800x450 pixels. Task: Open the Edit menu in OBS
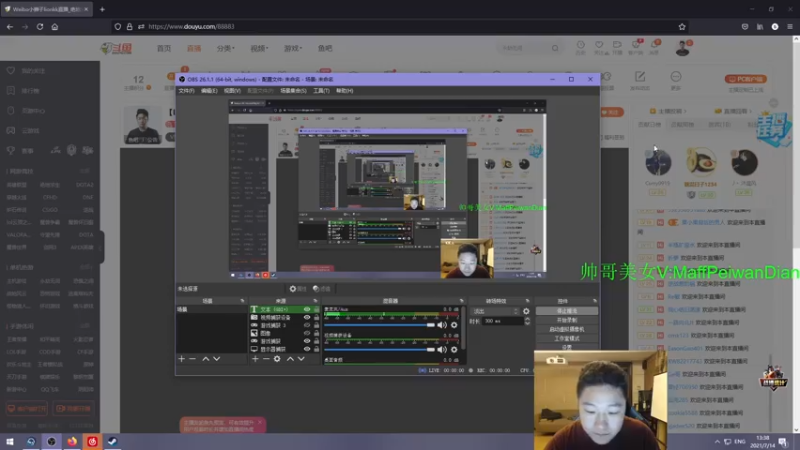209,91
